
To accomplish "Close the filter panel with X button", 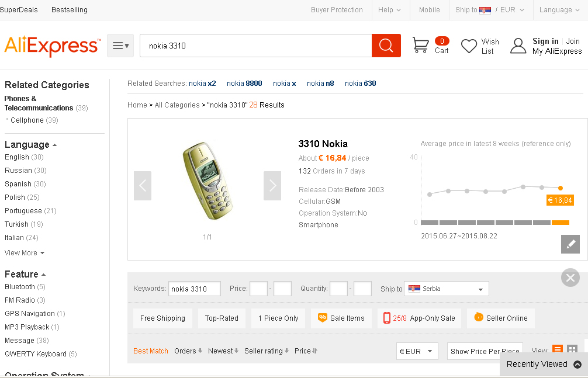I will click(570, 278).
